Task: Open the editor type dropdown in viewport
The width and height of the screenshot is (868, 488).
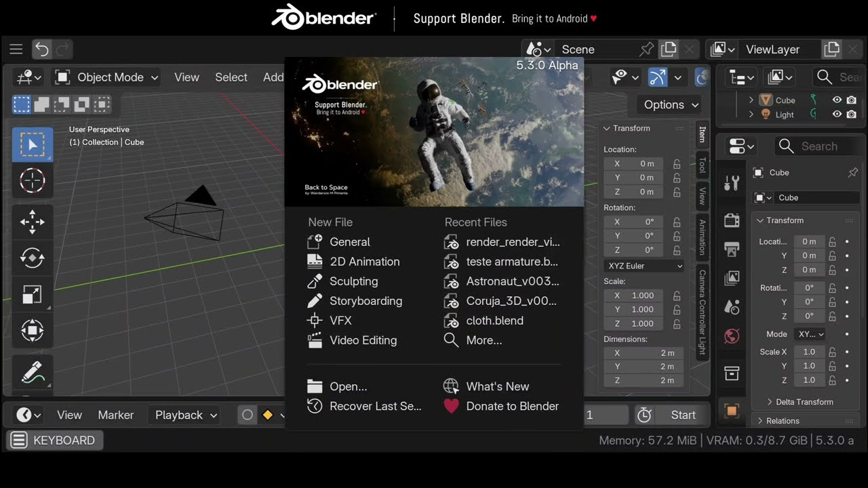Action: pos(28,77)
